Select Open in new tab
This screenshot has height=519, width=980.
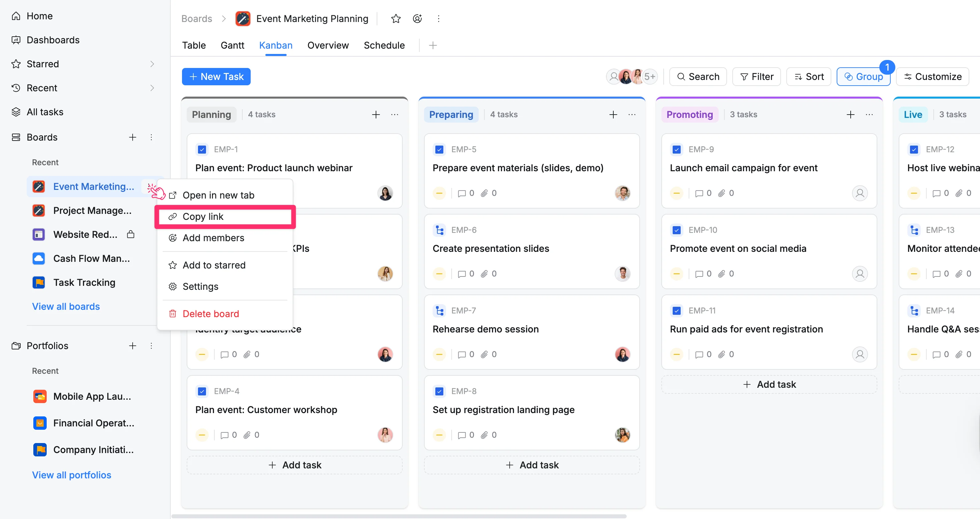tap(225, 195)
